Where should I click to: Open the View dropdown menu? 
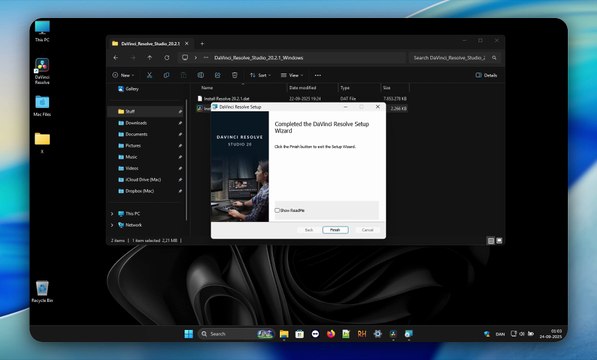click(x=292, y=75)
